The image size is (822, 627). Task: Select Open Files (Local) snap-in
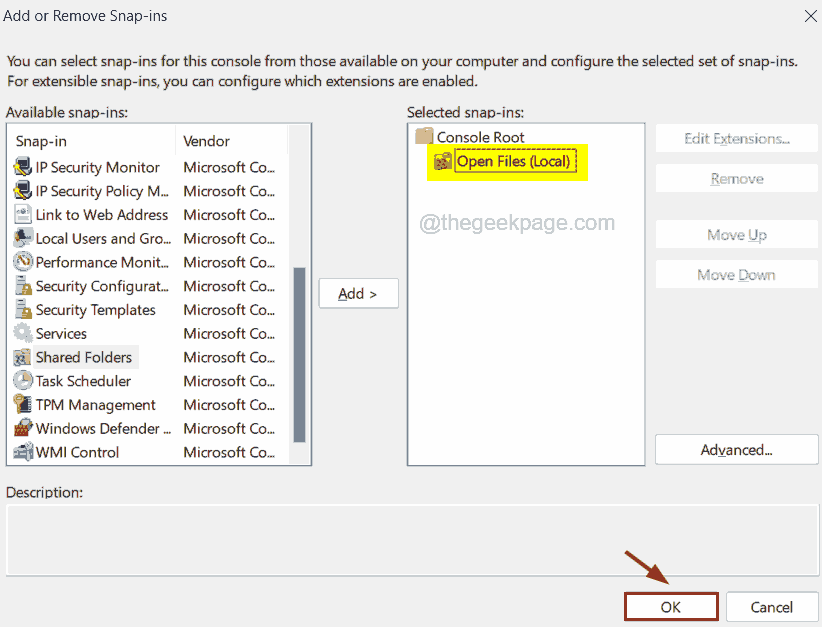pos(513,161)
